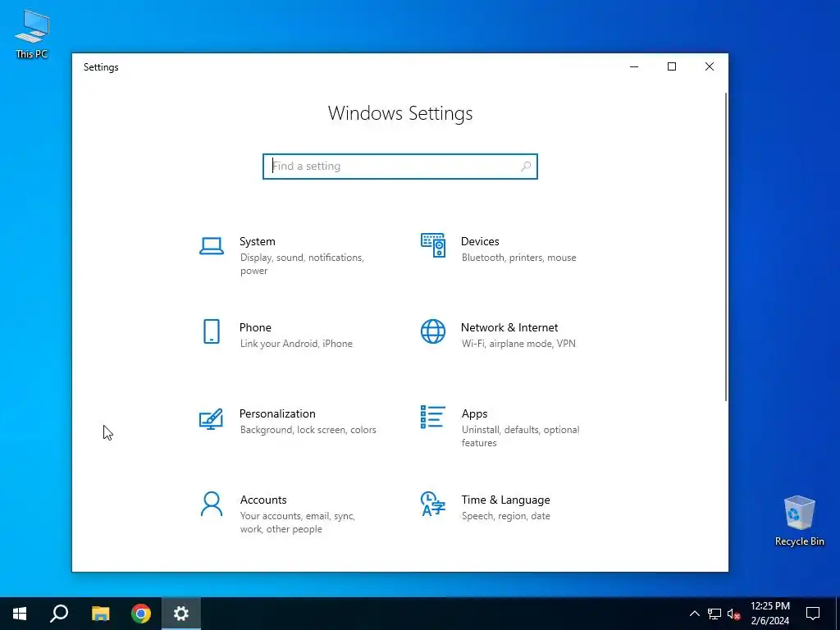The width and height of the screenshot is (840, 630).
Task: Open System category by its title
Action: (257, 242)
